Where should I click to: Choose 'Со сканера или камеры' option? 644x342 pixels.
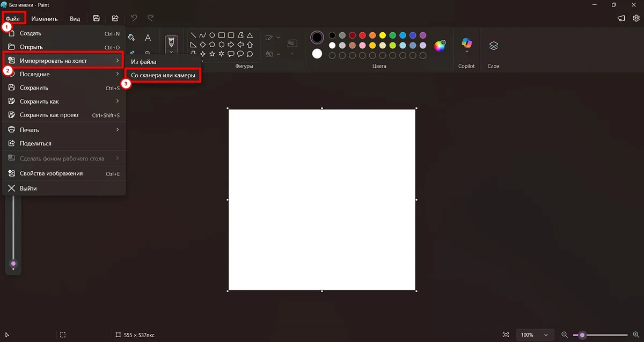coord(163,76)
